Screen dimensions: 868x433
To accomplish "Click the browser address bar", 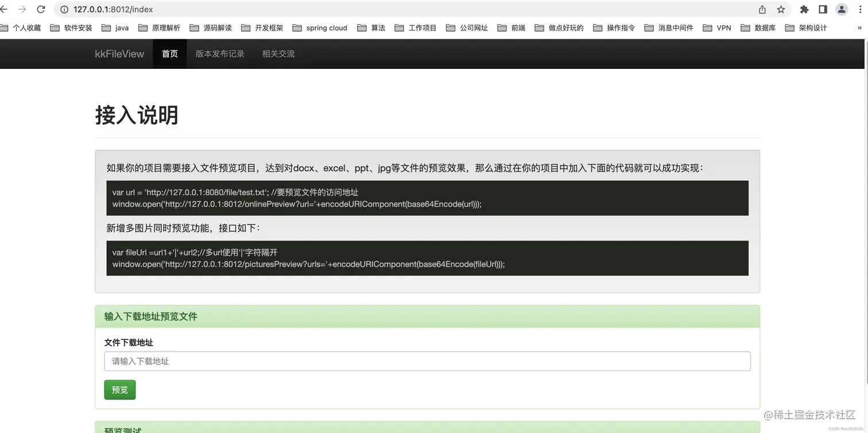I will (x=230, y=9).
